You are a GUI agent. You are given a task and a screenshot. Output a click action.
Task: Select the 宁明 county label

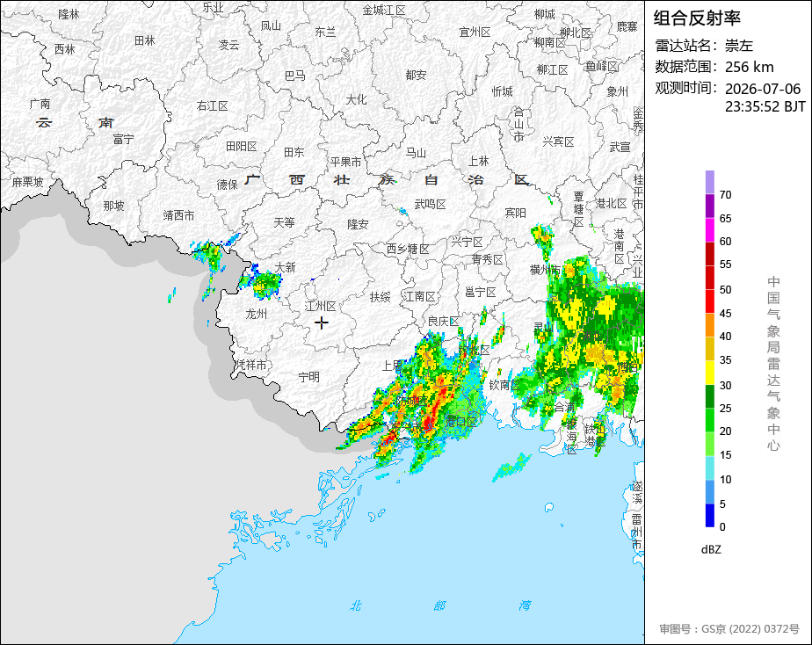tap(309, 377)
